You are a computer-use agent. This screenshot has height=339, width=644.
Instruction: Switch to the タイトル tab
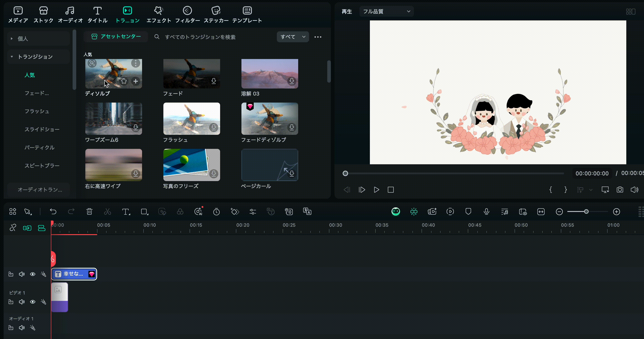[98, 15]
